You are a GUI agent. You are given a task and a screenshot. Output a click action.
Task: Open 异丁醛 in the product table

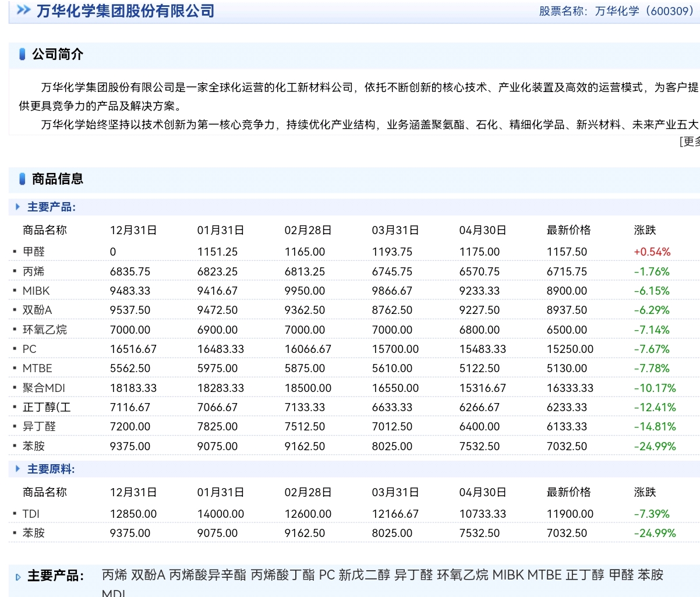(39, 426)
